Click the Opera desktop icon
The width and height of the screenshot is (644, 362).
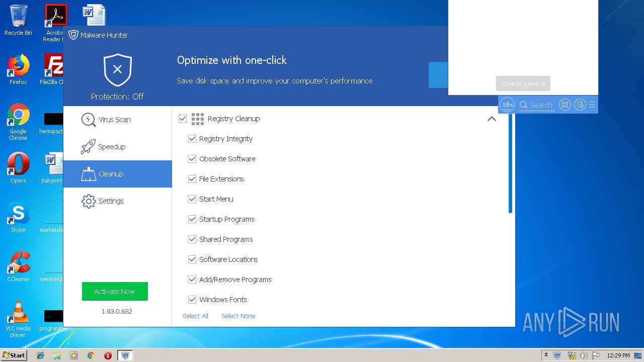pyautogui.click(x=18, y=168)
